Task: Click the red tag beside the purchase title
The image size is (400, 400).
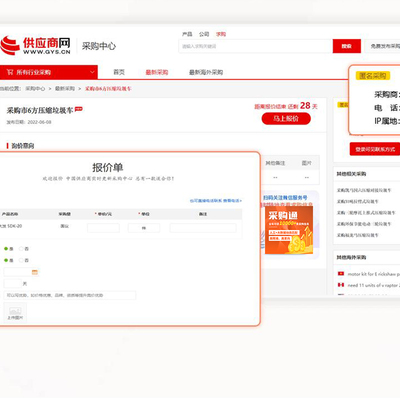Action: pyautogui.click(x=79, y=109)
